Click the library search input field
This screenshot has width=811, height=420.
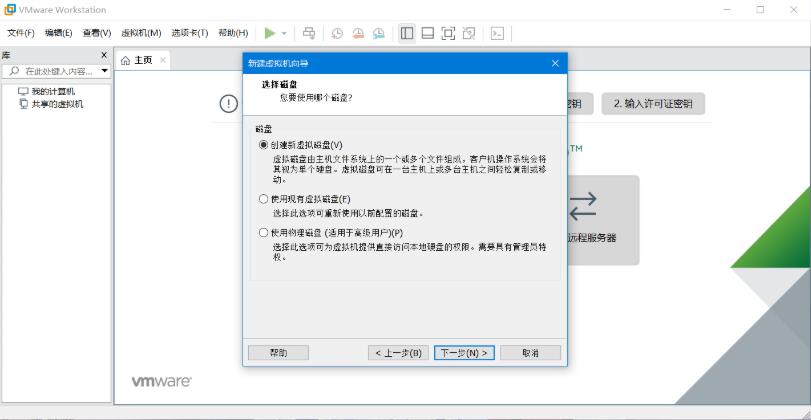tap(58, 71)
